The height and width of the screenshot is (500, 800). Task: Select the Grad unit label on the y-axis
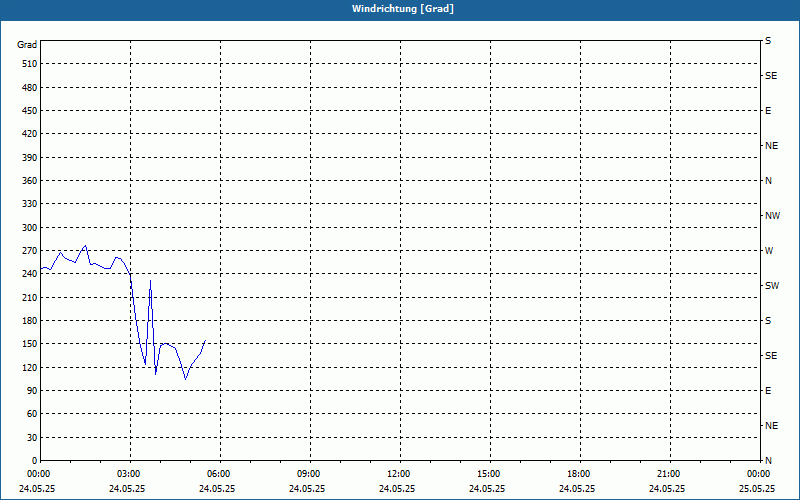click(27, 45)
